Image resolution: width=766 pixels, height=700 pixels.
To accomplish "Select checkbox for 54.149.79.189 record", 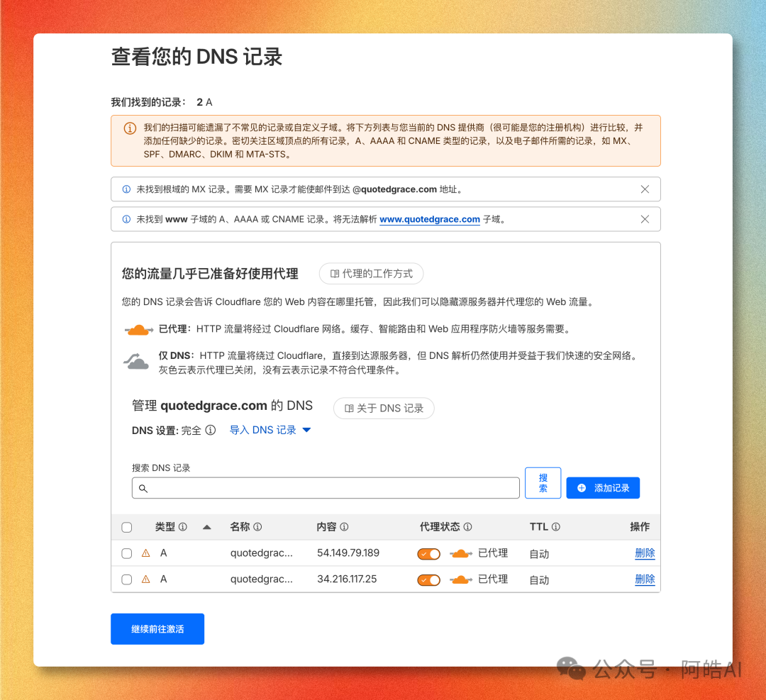I will 126,553.
